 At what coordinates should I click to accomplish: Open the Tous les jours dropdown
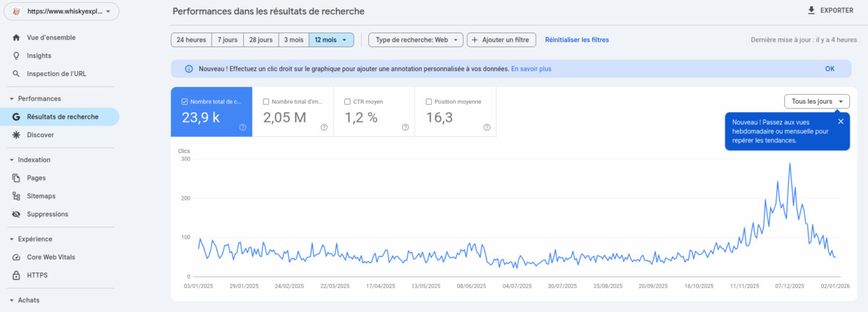[817, 101]
